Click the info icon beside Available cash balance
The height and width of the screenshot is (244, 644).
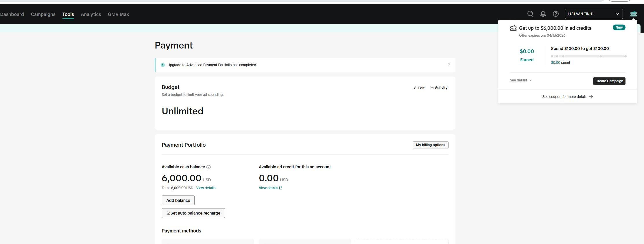click(x=208, y=167)
